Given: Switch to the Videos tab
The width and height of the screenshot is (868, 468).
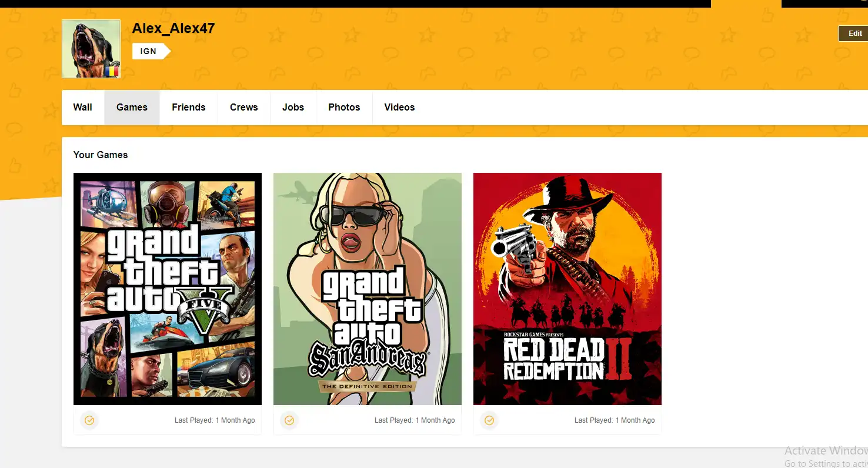Looking at the screenshot, I should (399, 107).
